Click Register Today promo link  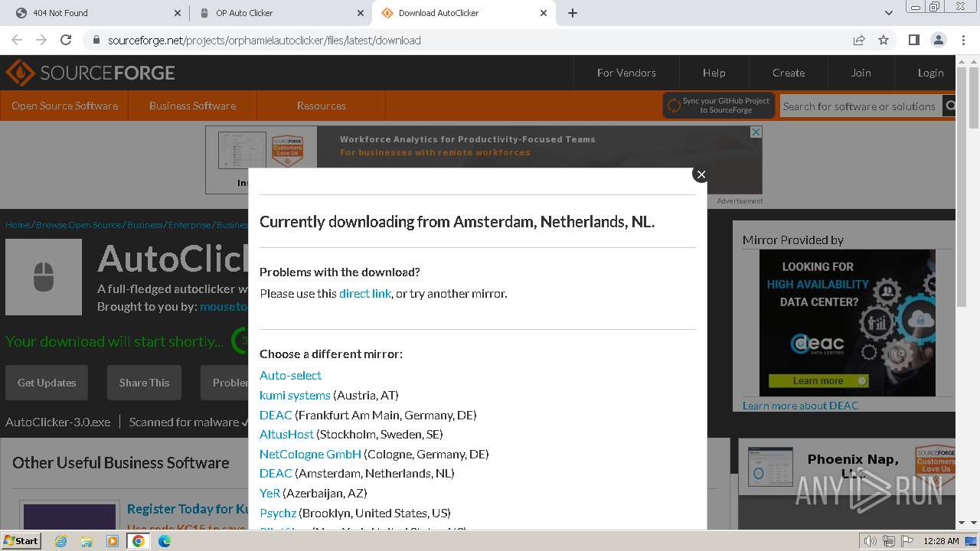pyautogui.click(x=187, y=509)
